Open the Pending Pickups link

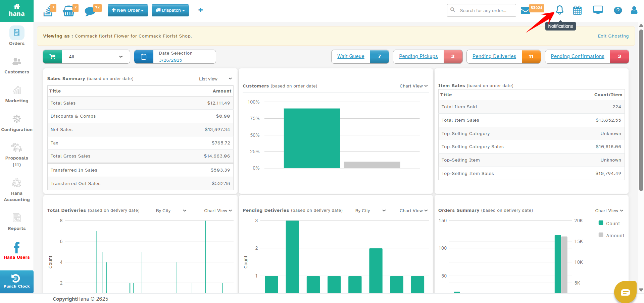[x=418, y=56]
